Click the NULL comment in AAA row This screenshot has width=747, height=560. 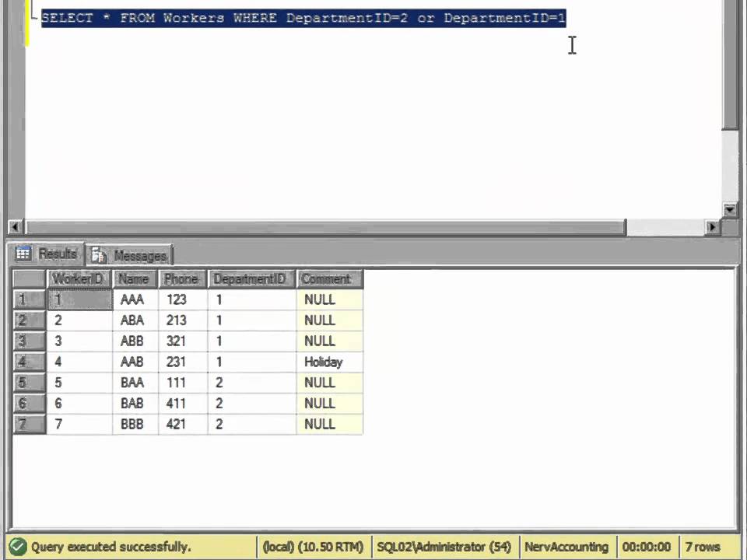coord(330,299)
